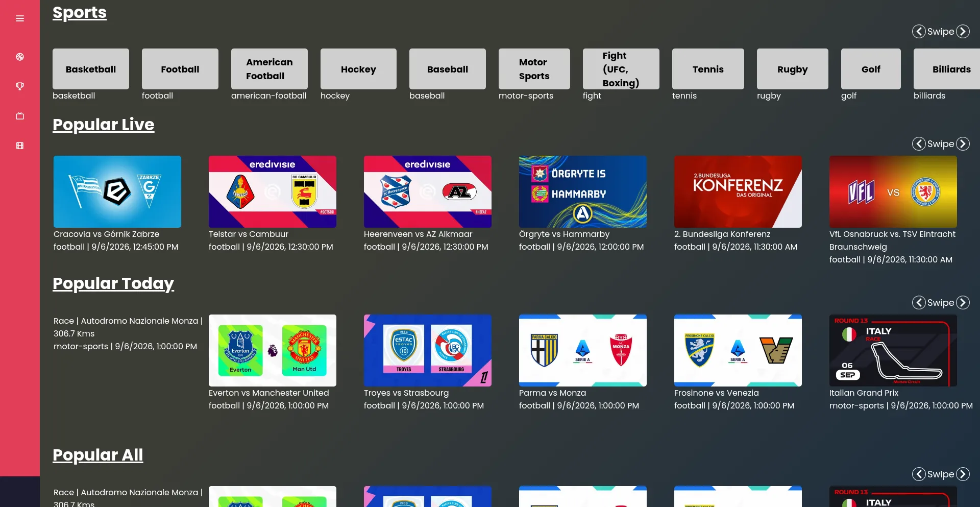Open the Popular All heading link

coord(98,455)
